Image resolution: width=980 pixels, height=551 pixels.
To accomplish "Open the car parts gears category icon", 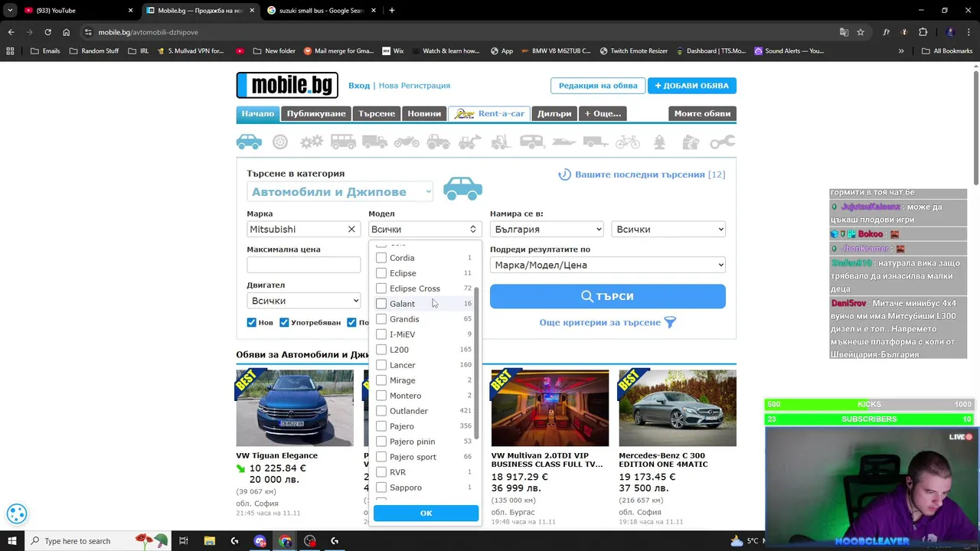I will click(x=311, y=142).
